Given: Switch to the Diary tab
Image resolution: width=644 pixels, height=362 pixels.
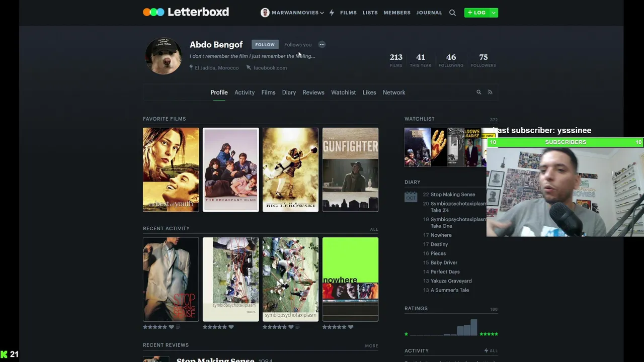Looking at the screenshot, I should 289,93.
